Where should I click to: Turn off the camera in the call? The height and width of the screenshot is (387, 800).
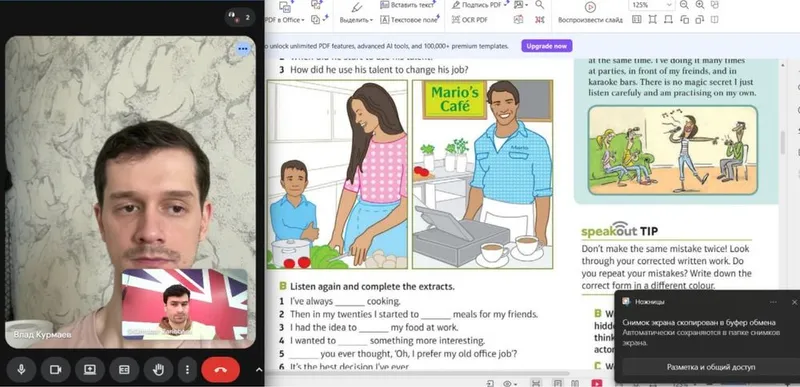click(x=56, y=370)
